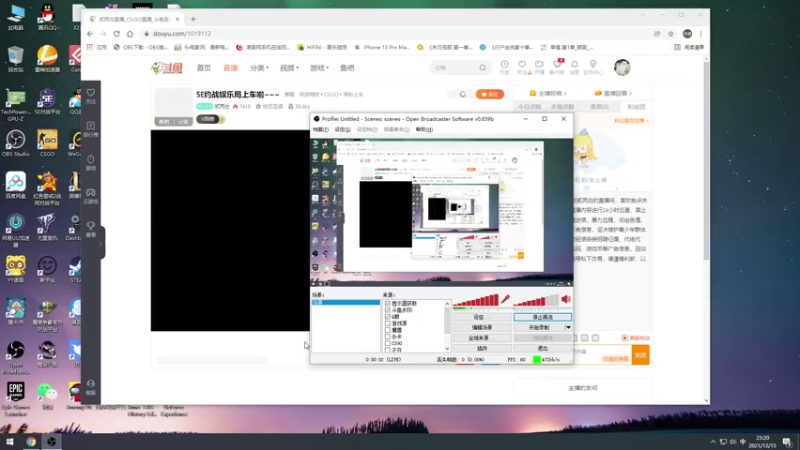Open OBS 设定 settings button
Viewport: 800px width, 450px height.
point(482,317)
